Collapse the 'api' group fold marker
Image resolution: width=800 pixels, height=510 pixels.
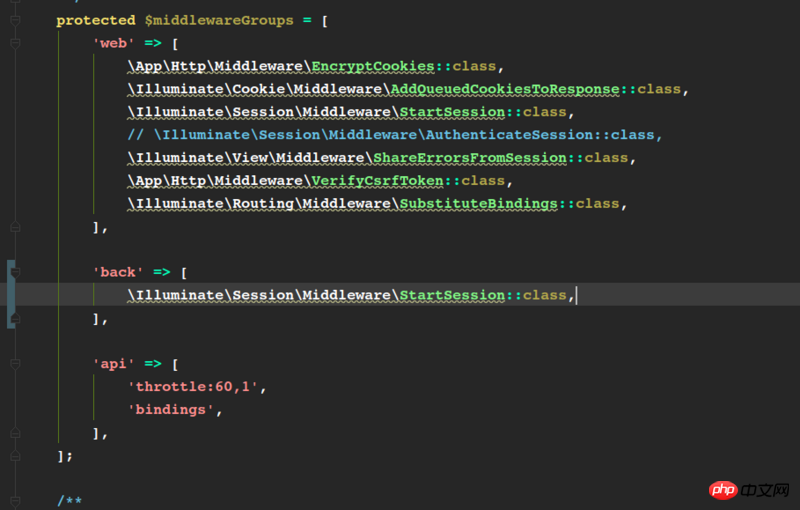point(15,364)
